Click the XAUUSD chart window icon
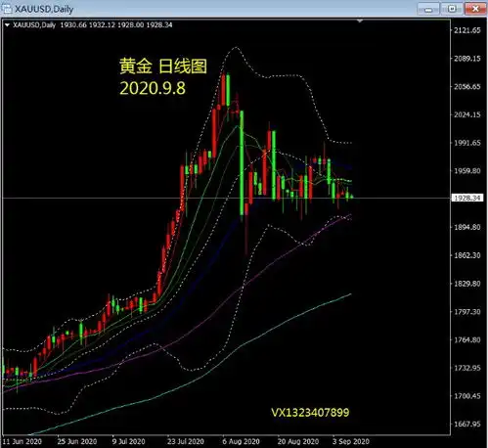Viewport: 488px width, 448px height. [x=7, y=8]
